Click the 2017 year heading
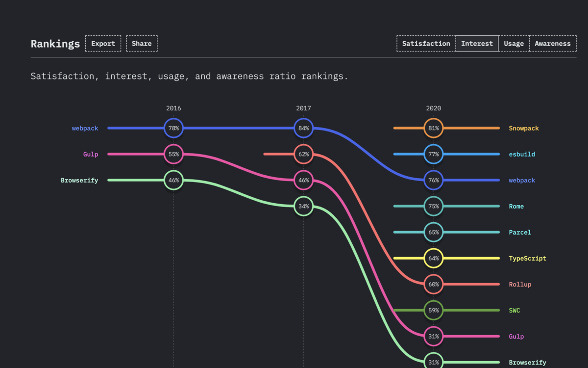Image resolution: width=588 pixels, height=368 pixels. [303, 108]
